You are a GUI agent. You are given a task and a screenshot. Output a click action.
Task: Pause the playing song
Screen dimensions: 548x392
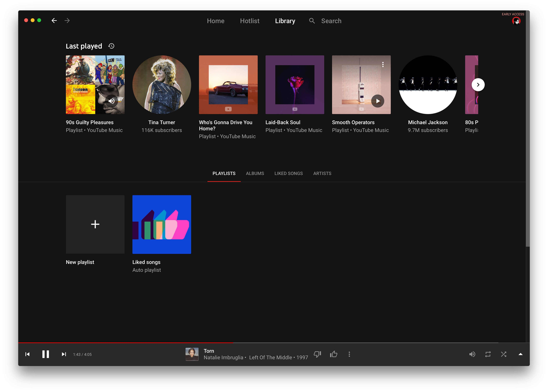[46, 354]
